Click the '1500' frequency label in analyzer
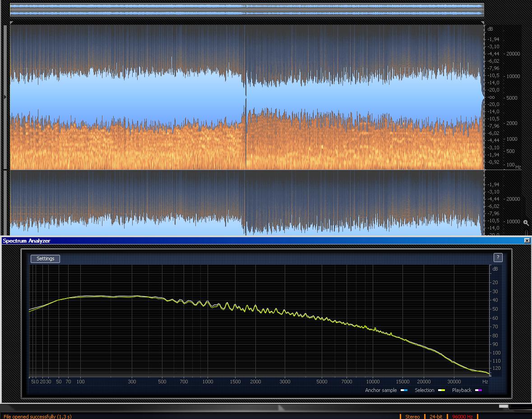The image size is (532, 419). click(x=235, y=382)
